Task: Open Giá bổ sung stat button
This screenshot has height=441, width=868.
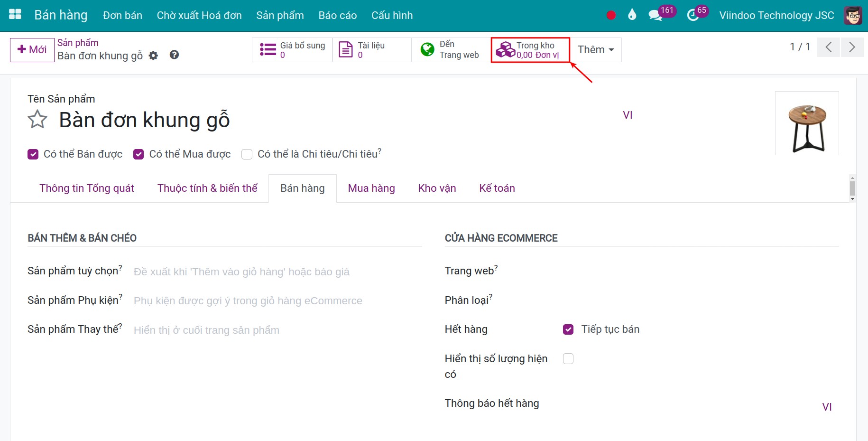Action: tap(292, 50)
